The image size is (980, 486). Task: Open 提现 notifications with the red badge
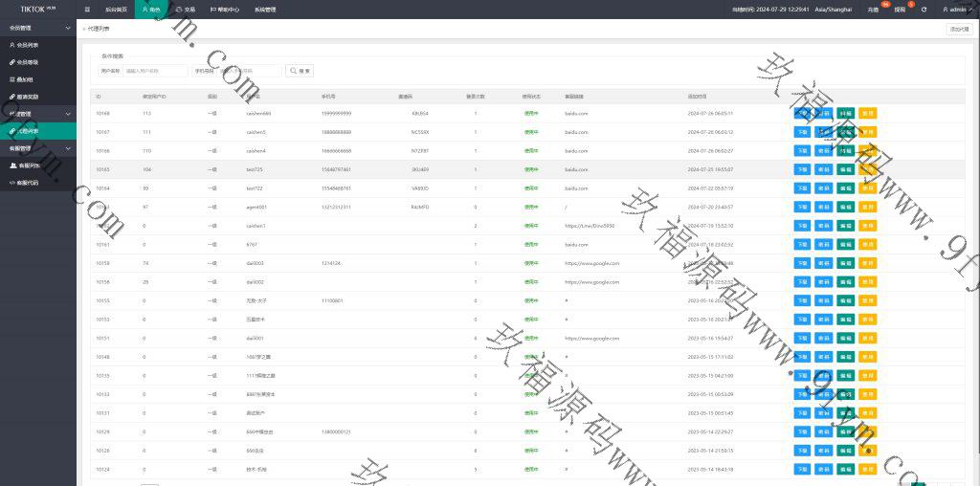tap(899, 9)
